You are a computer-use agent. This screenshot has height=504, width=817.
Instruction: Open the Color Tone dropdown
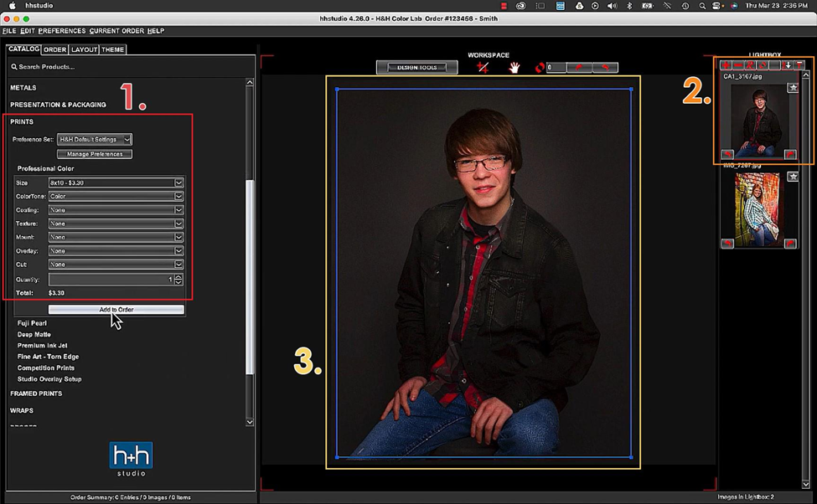point(116,197)
